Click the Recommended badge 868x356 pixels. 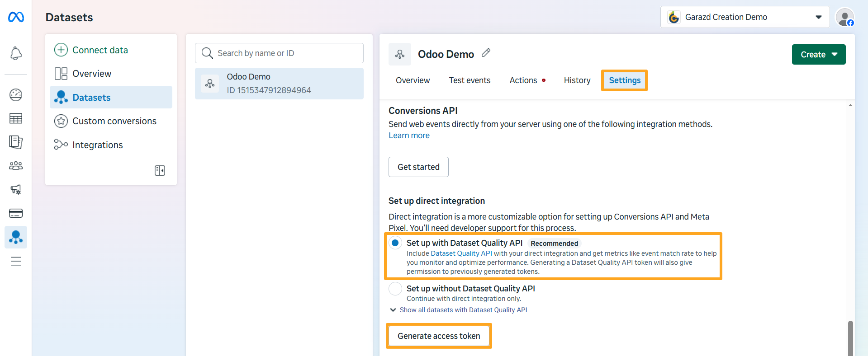[x=554, y=244]
